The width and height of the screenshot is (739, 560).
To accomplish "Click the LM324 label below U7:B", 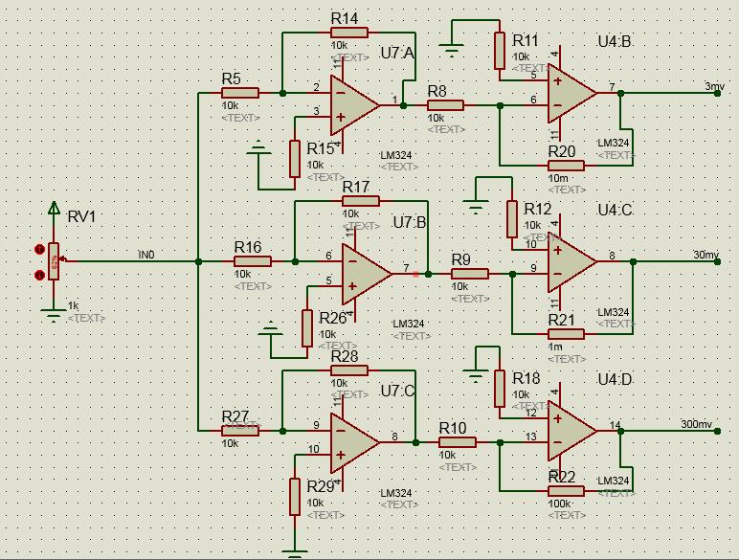I will coord(408,324).
